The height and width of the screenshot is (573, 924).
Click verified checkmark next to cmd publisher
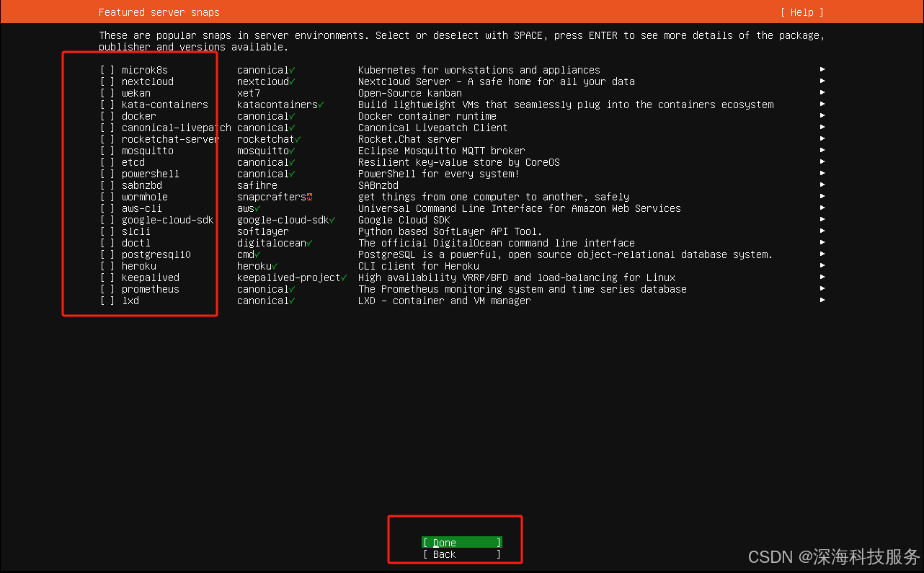257,254
